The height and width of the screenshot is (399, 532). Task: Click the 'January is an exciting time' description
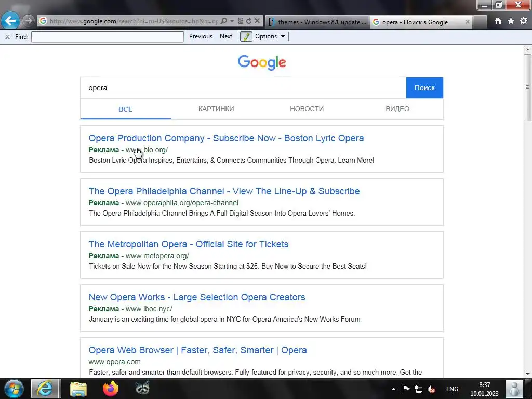click(x=224, y=319)
